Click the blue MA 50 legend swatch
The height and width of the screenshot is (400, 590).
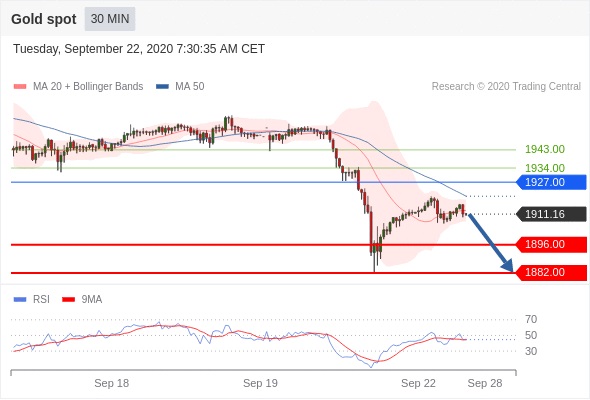[162, 87]
